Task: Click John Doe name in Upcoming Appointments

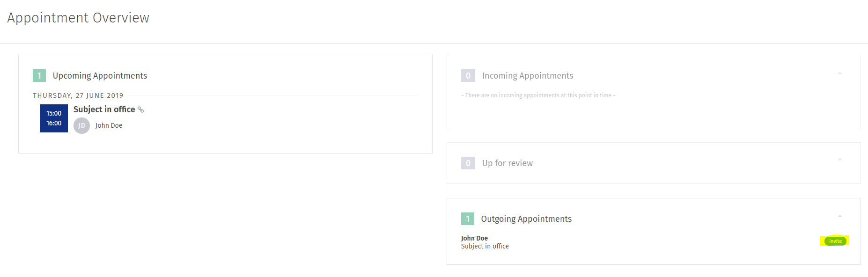Action: 109,125
